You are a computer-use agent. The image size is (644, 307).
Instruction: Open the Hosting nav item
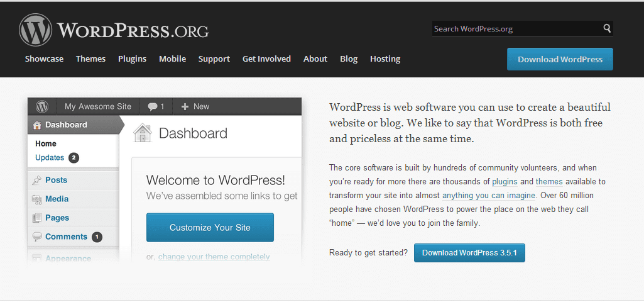click(x=385, y=59)
